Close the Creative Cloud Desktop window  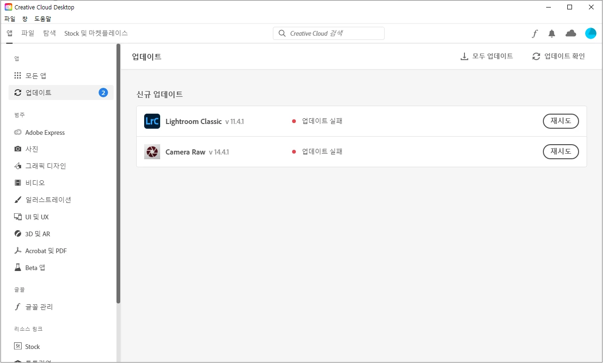click(x=591, y=7)
